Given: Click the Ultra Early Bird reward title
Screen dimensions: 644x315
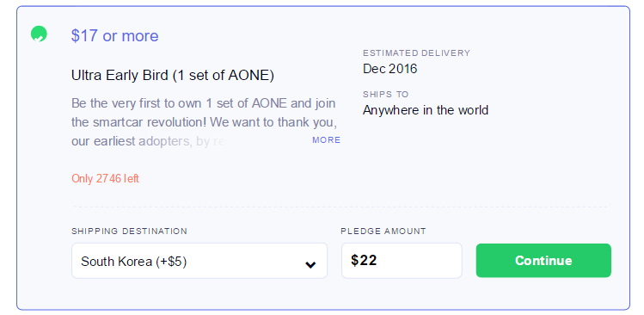Looking at the screenshot, I should point(173,76).
